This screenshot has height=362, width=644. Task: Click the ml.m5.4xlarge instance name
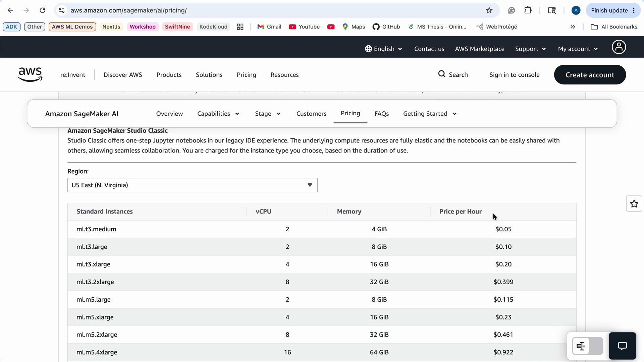[97, 353]
